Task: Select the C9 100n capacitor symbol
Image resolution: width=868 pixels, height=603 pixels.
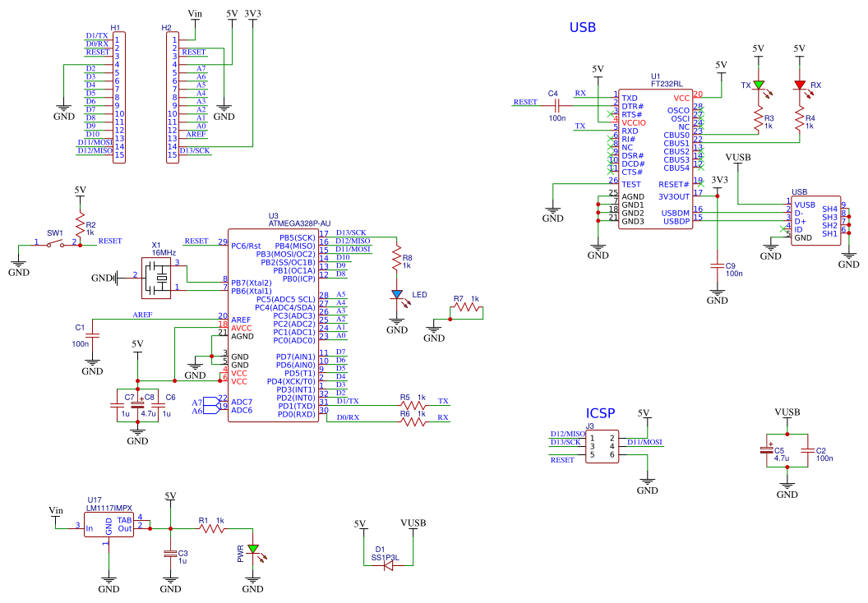Action: pyautogui.click(x=718, y=266)
